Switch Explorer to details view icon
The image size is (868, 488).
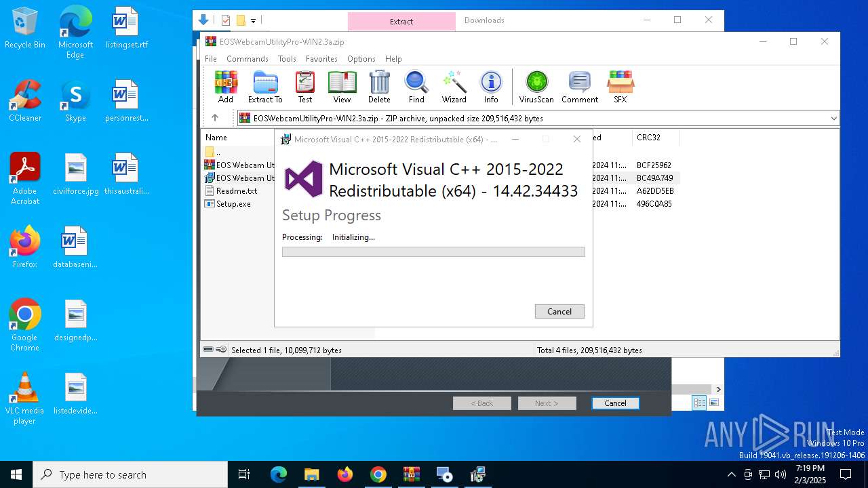[x=699, y=403]
